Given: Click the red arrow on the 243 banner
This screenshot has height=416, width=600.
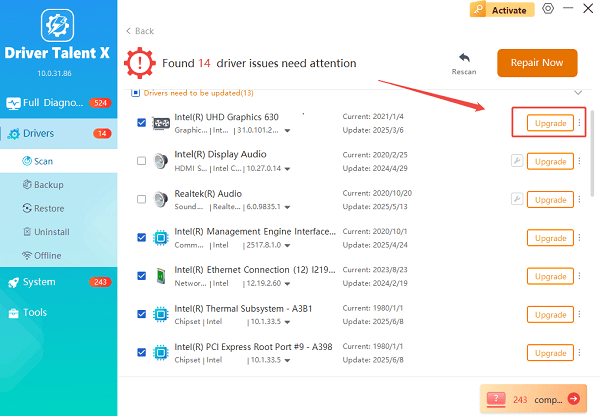Looking at the screenshot, I should point(571,398).
